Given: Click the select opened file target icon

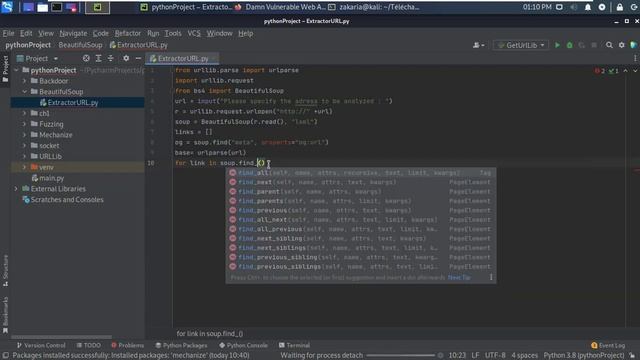Looking at the screenshot, I should pyautogui.click(x=86, y=58).
